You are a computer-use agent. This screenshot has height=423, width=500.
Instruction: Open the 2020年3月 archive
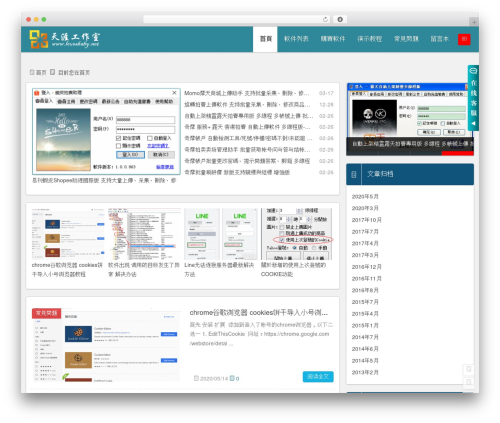tap(365, 208)
